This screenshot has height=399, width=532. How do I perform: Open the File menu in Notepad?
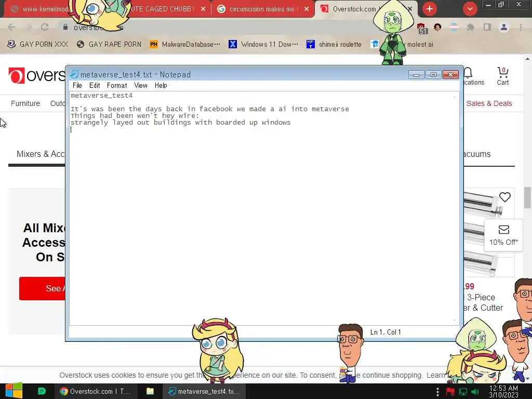tap(77, 86)
